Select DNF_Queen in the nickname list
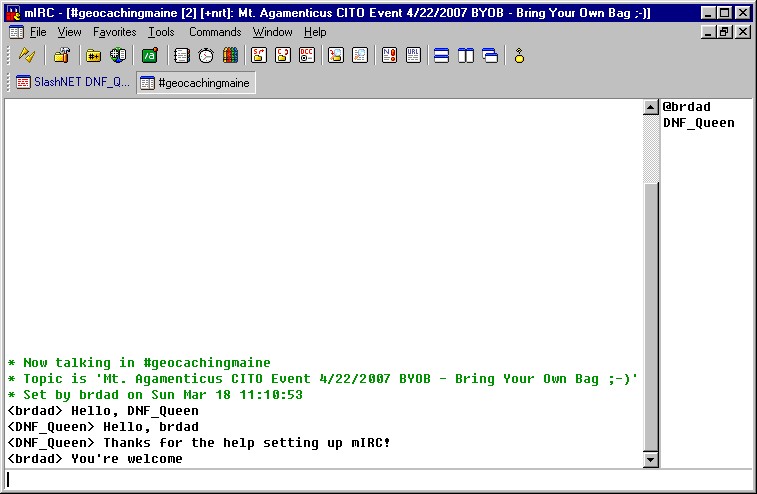Viewport: 757px width, 494px height. click(699, 123)
